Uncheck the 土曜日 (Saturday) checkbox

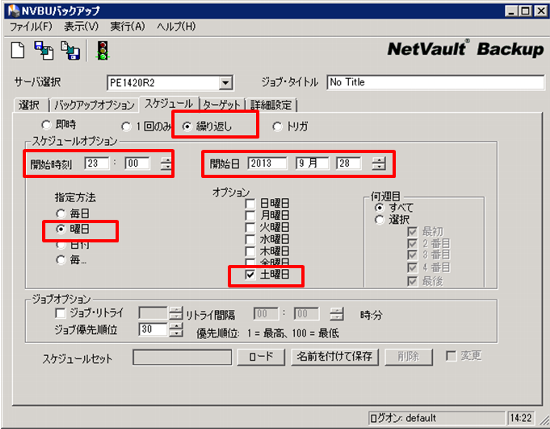click(x=250, y=275)
